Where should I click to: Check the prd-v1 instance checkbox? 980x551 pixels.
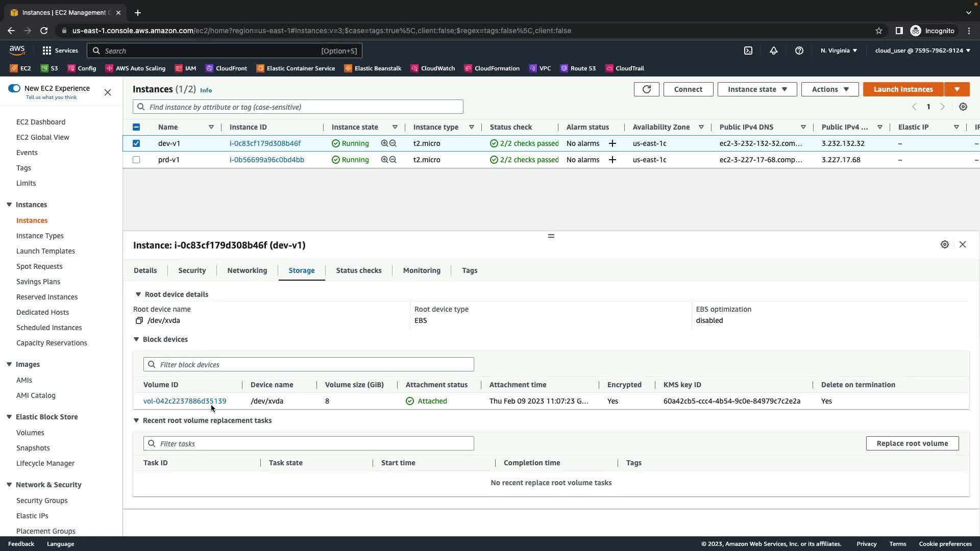coord(136,160)
